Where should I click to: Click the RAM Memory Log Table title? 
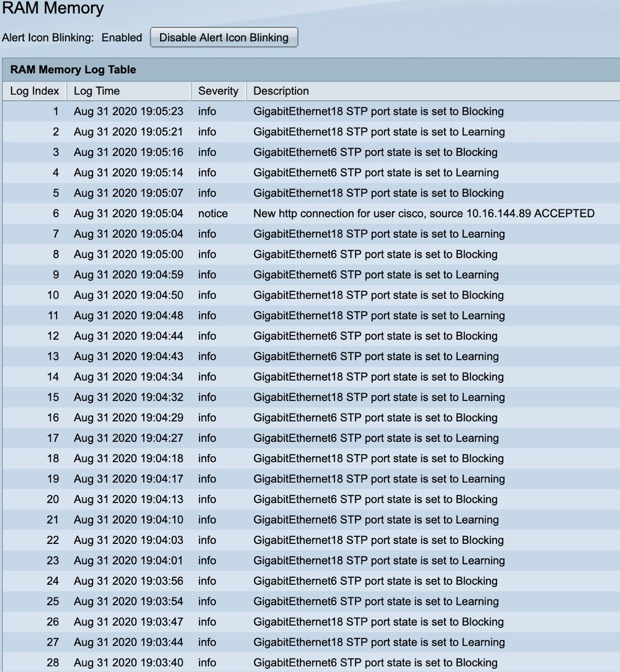pyautogui.click(x=73, y=69)
